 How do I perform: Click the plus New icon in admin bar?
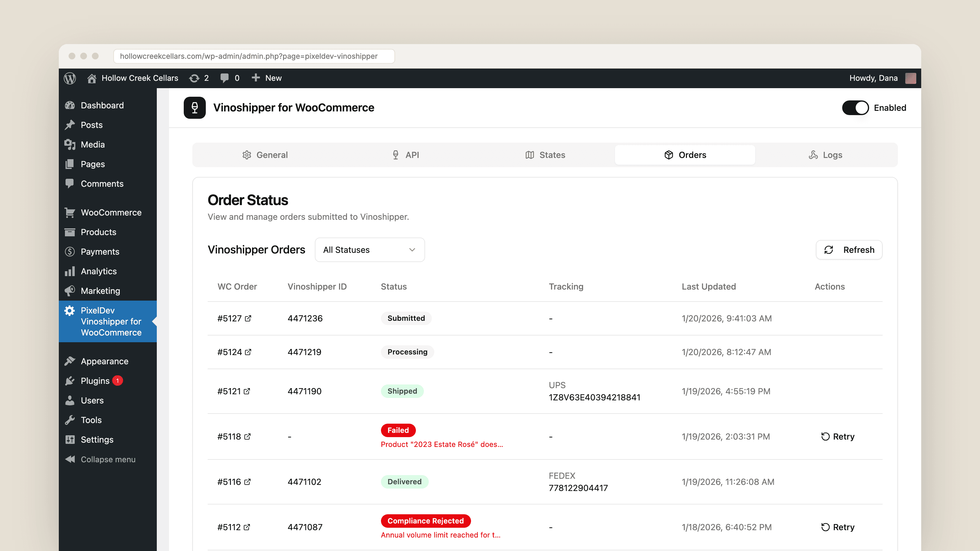coord(256,77)
